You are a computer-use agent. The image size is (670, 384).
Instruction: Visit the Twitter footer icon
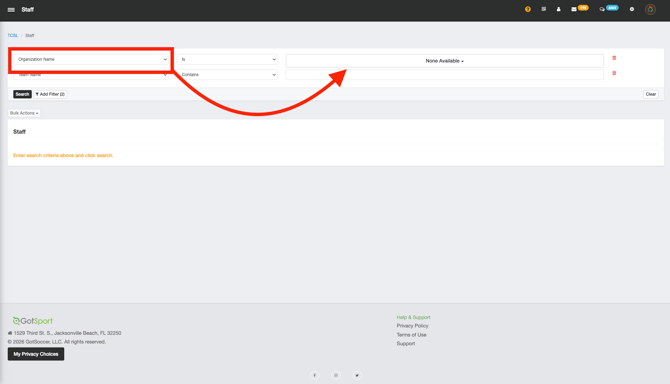pos(357,375)
